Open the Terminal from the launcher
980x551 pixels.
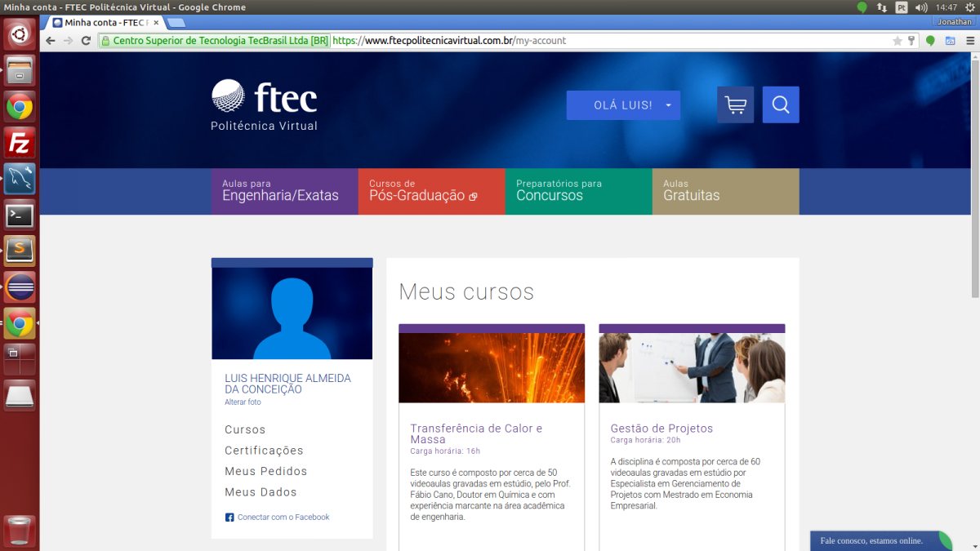pos(20,216)
